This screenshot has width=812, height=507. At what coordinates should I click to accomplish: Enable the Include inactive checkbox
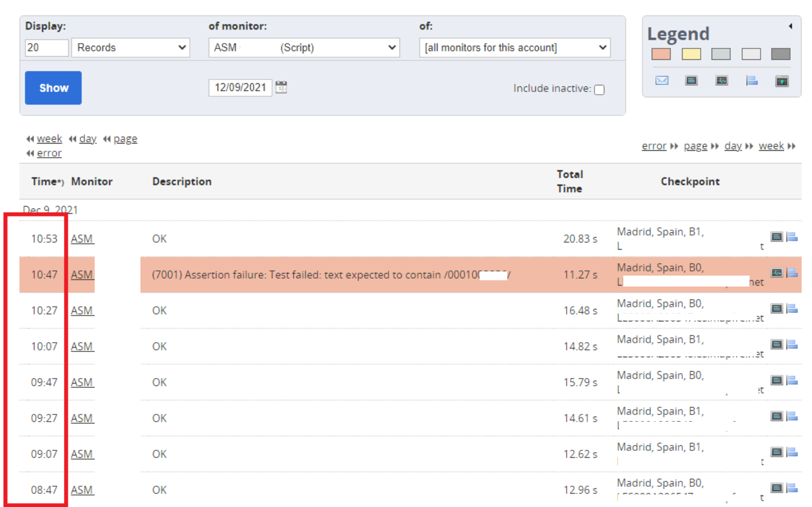(x=599, y=89)
